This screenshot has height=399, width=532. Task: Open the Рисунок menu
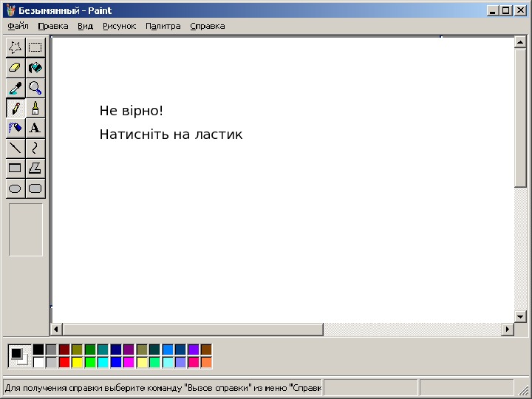tap(120, 26)
